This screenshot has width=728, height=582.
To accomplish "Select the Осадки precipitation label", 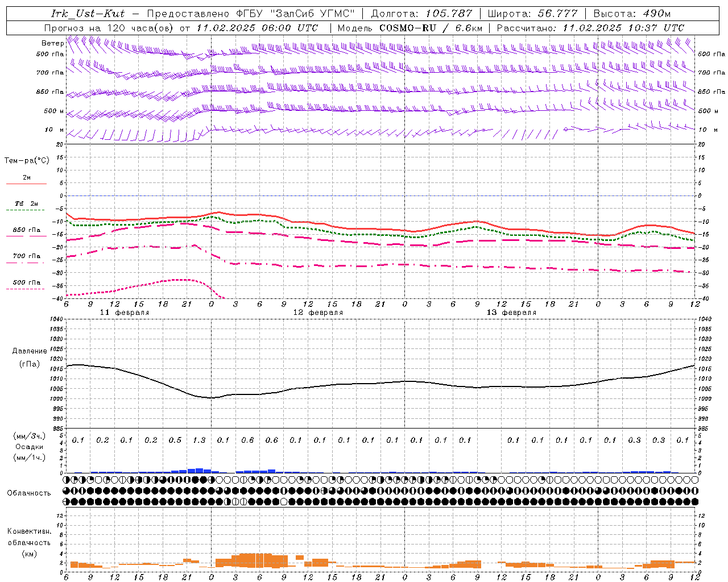I will (x=30, y=447).
